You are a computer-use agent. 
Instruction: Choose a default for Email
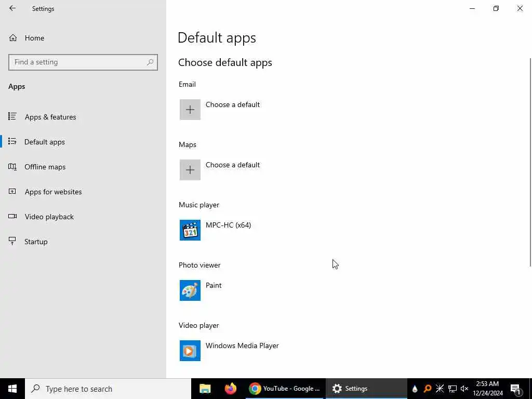(233, 104)
